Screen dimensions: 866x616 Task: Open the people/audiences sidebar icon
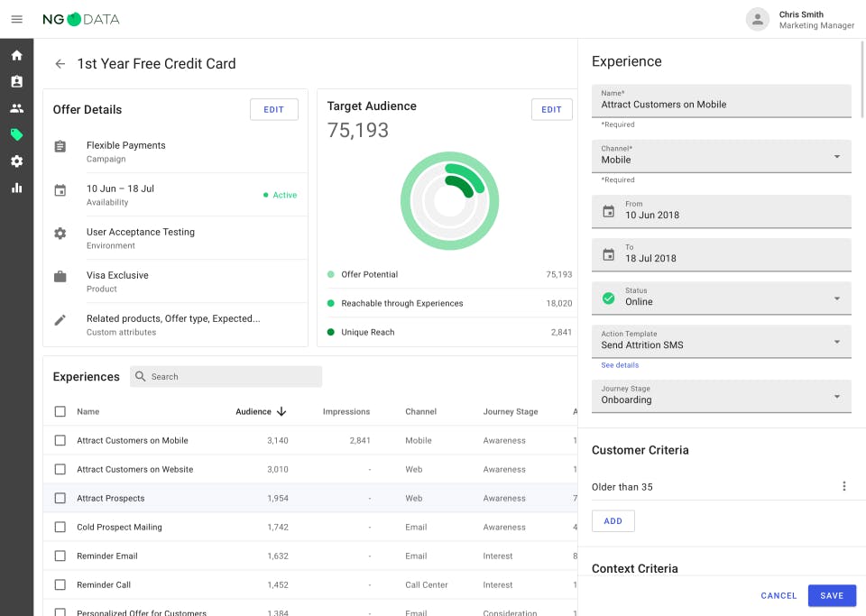[x=16, y=108]
